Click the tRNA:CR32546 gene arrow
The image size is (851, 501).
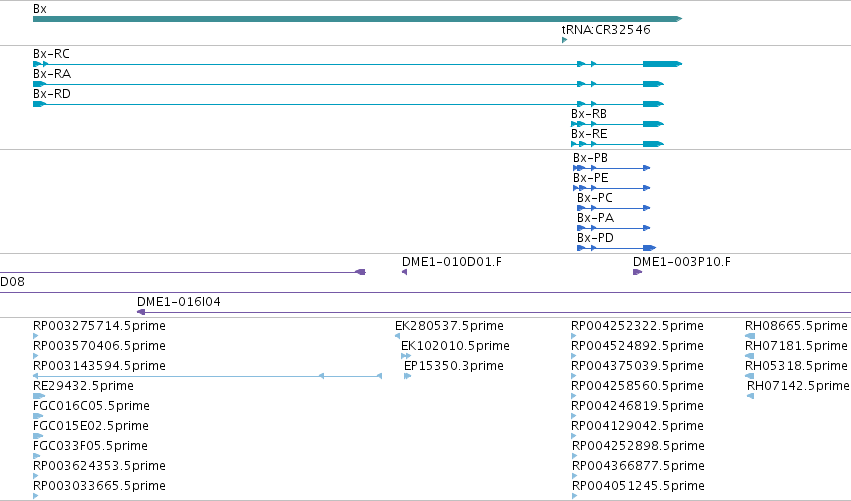click(564, 40)
